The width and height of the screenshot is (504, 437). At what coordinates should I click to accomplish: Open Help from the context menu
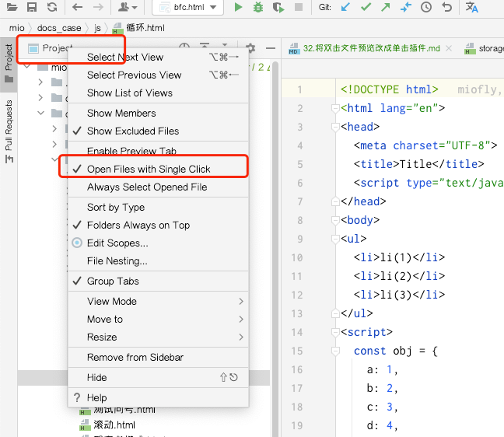pos(158,398)
